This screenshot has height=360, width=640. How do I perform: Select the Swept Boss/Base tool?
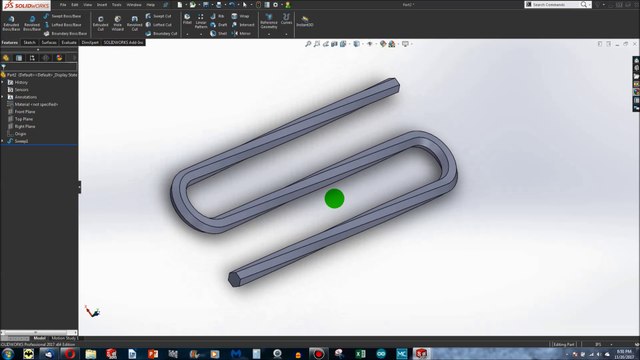(x=62, y=16)
